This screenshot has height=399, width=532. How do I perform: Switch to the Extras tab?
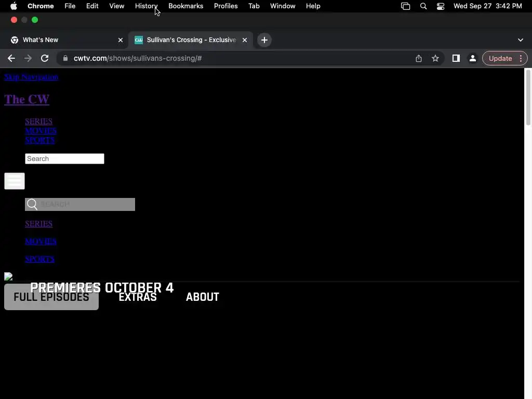(x=137, y=297)
